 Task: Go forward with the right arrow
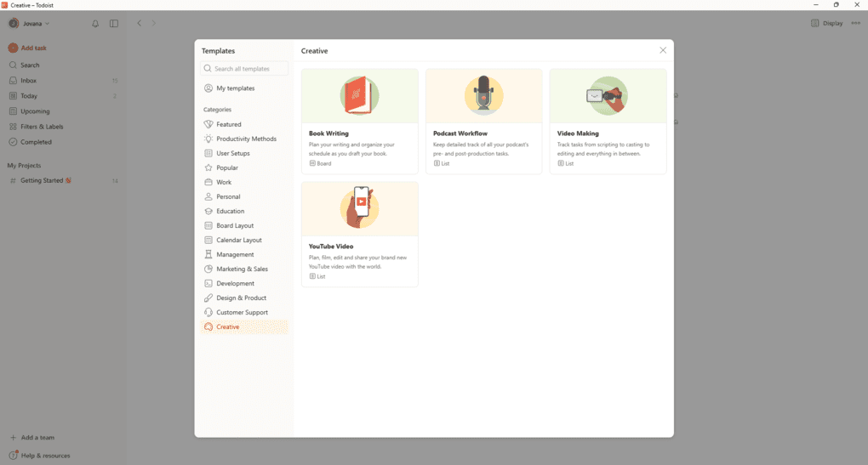(154, 23)
